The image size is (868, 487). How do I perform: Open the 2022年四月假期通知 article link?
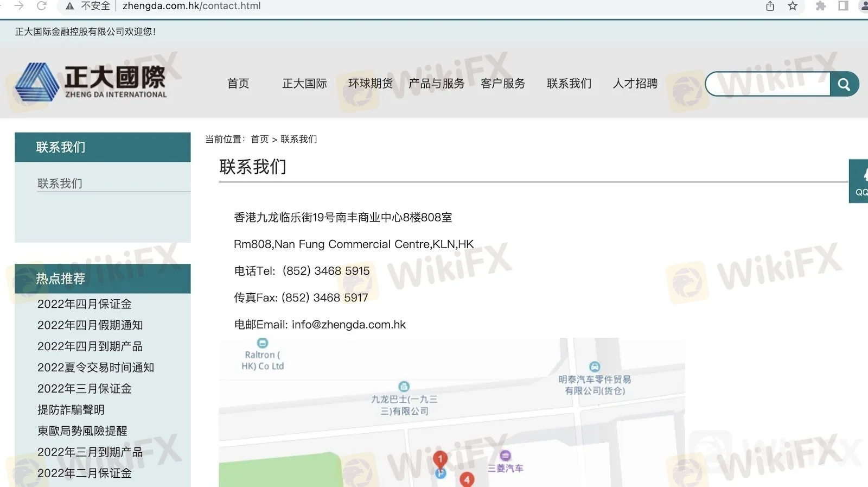point(90,325)
